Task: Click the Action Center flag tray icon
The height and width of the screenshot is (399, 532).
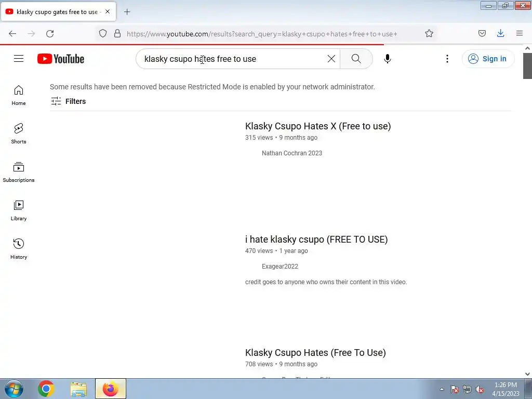Action: point(455,390)
